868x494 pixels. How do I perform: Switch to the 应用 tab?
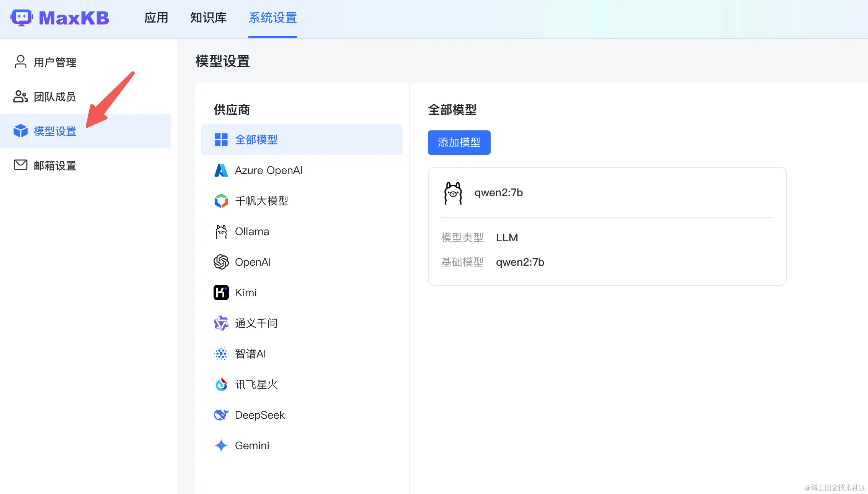tap(156, 18)
